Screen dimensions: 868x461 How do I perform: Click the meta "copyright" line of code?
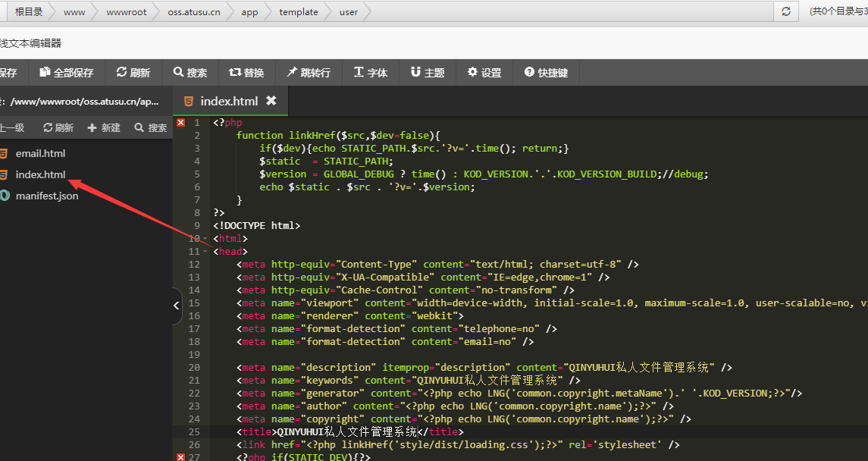click(464, 419)
